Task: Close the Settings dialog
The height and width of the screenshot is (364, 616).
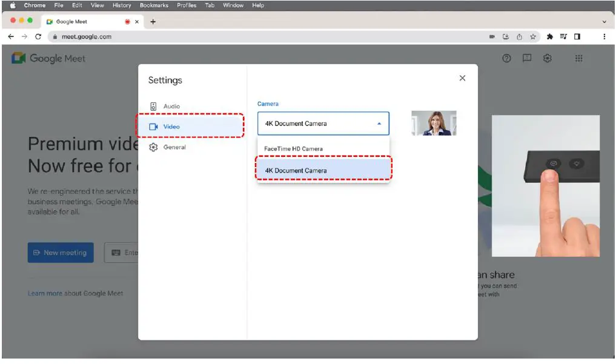Action: 462,78
